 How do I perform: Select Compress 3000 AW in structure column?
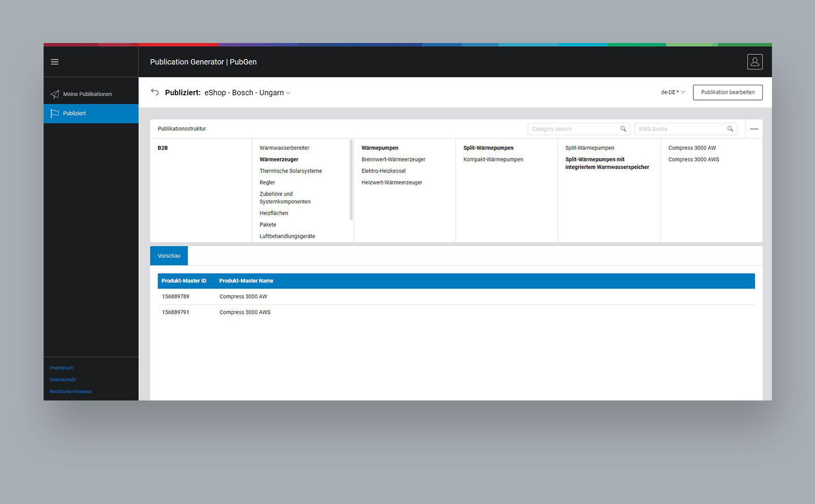(692, 148)
